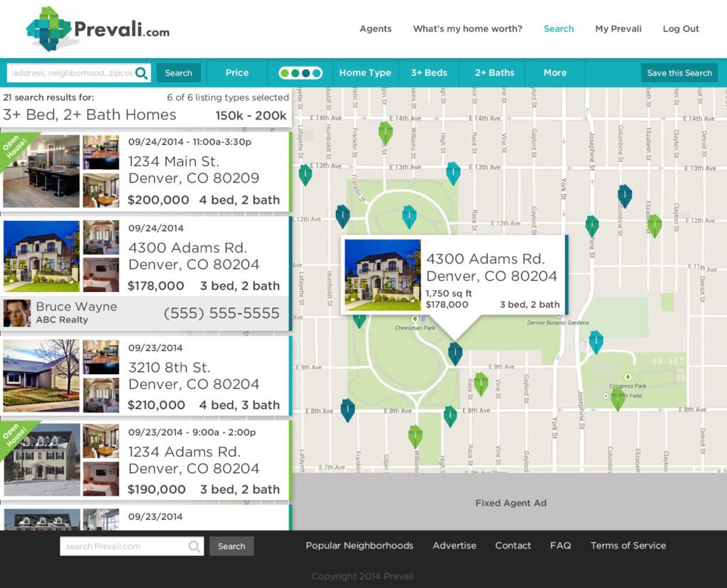The image size is (727, 588).
Task: Open the main photo of 3210 8th St listing
Action: [41, 376]
